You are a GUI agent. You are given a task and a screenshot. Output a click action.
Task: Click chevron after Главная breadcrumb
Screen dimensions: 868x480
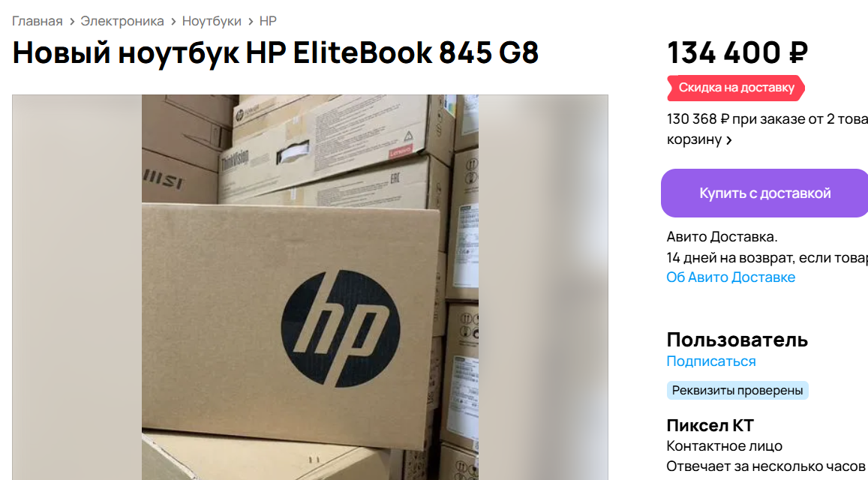coord(72,22)
